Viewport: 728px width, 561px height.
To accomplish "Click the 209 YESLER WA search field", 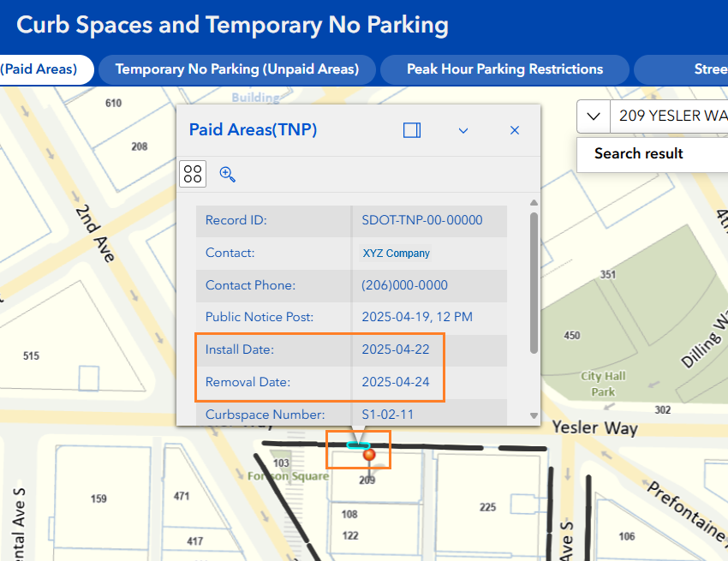I will pyautogui.click(x=668, y=116).
